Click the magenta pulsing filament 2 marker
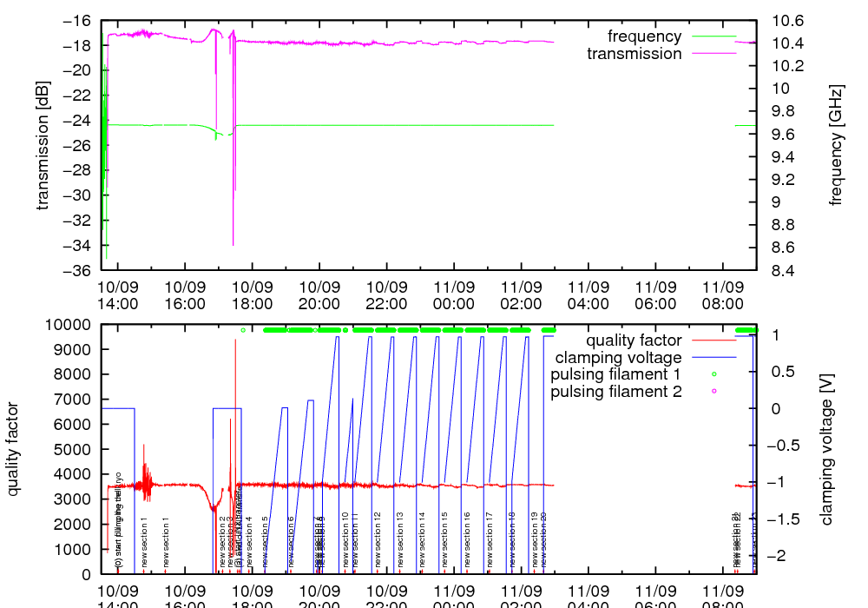868x608 pixels. [x=713, y=392]
